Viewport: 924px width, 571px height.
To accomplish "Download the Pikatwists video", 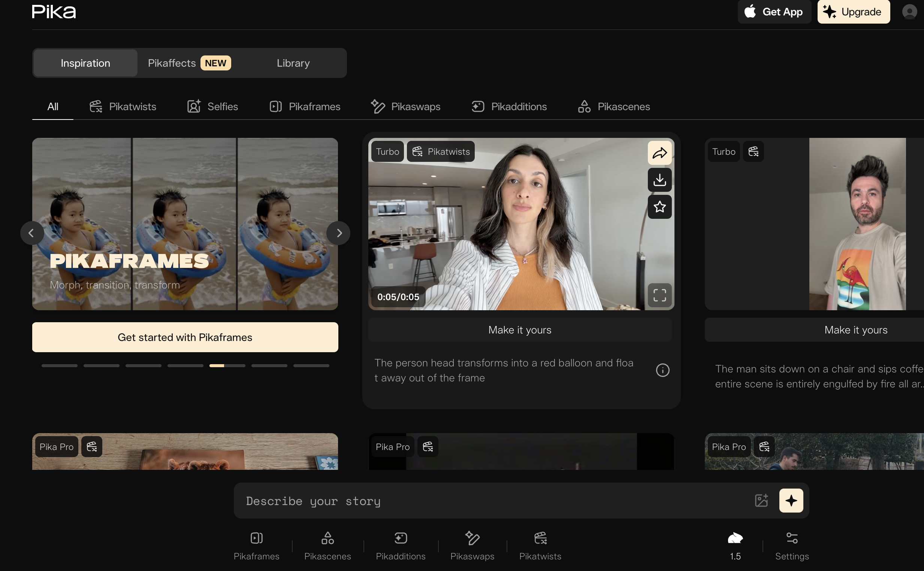I will click(x=659, y=180).
